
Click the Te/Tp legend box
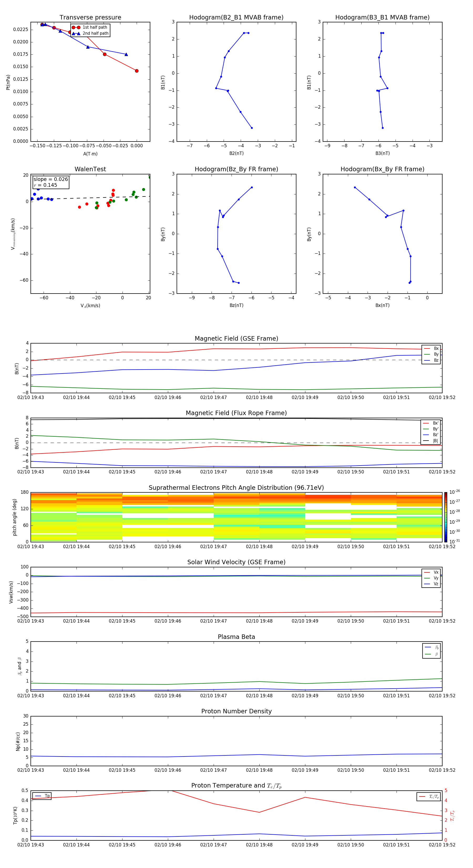(x=429, y=796)
